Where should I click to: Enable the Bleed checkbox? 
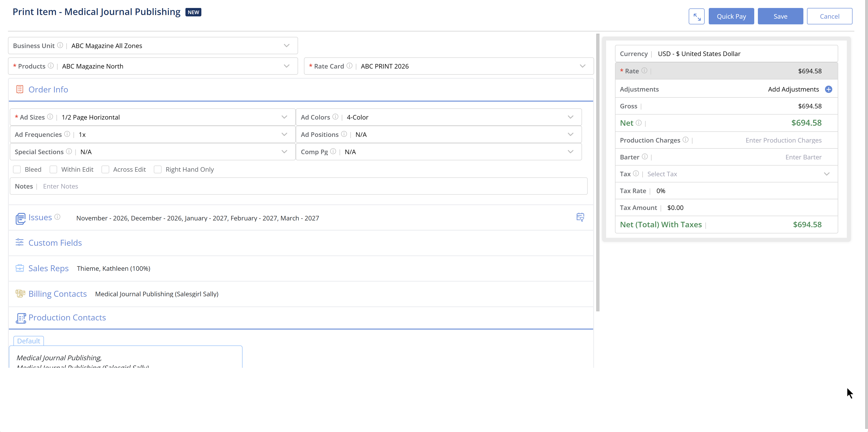click(17, 169)
